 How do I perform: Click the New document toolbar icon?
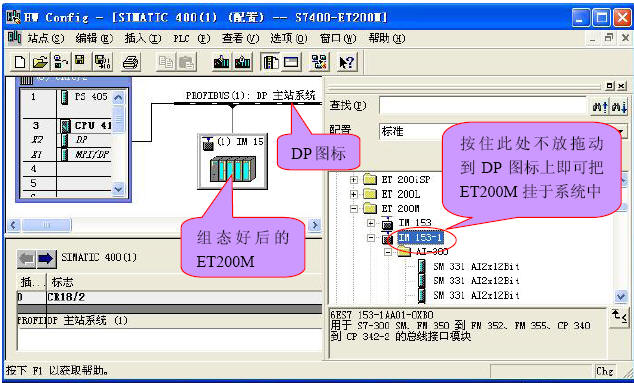pyautogui.click(x=19, y=62)
